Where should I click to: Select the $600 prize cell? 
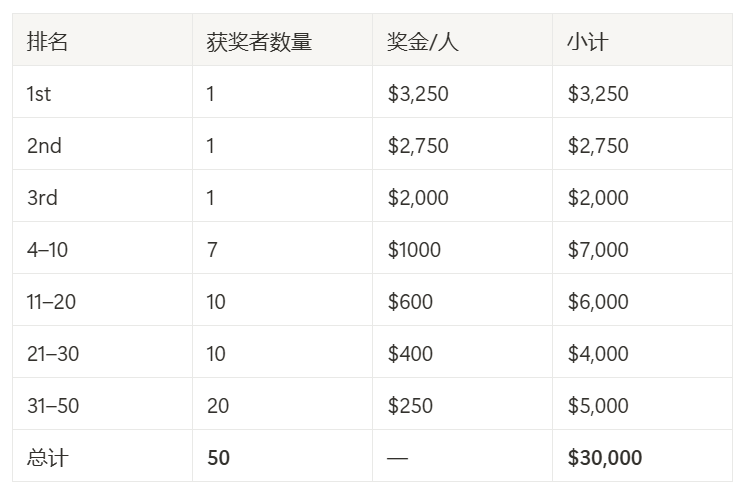(x=410, y=302)
